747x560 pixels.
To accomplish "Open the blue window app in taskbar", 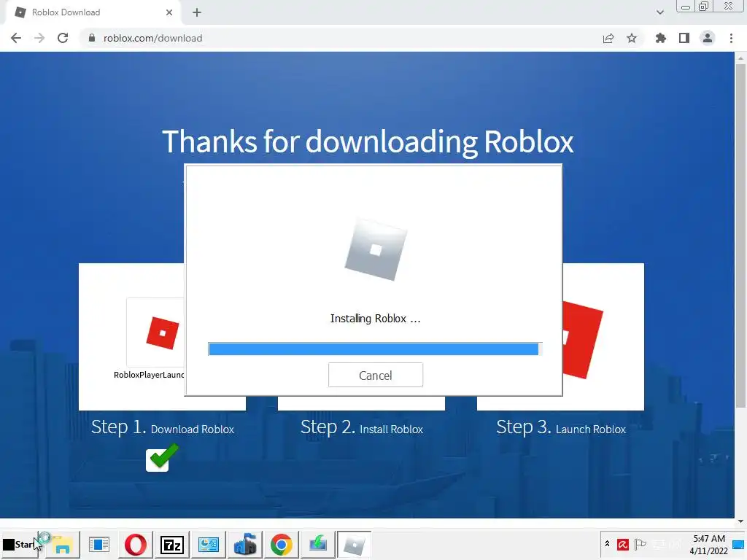I will click(x=98, y=544).
